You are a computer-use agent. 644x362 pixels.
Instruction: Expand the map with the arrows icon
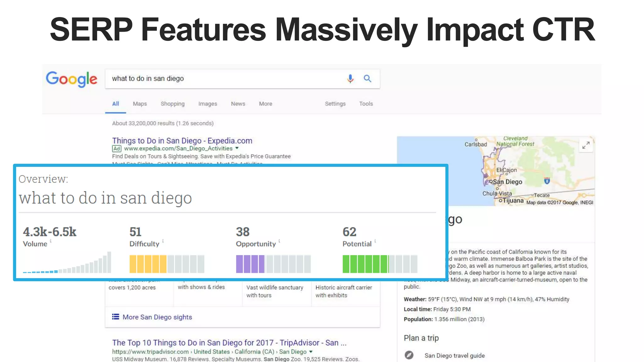coord(586,145)
